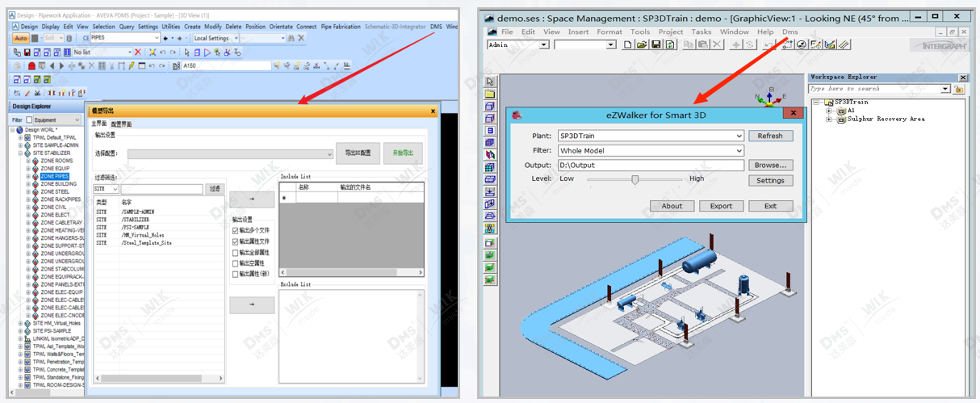Open the Plant dropdown showing SP3DTrain
This screenshot has height=403, width=980.
click(651, 136)
